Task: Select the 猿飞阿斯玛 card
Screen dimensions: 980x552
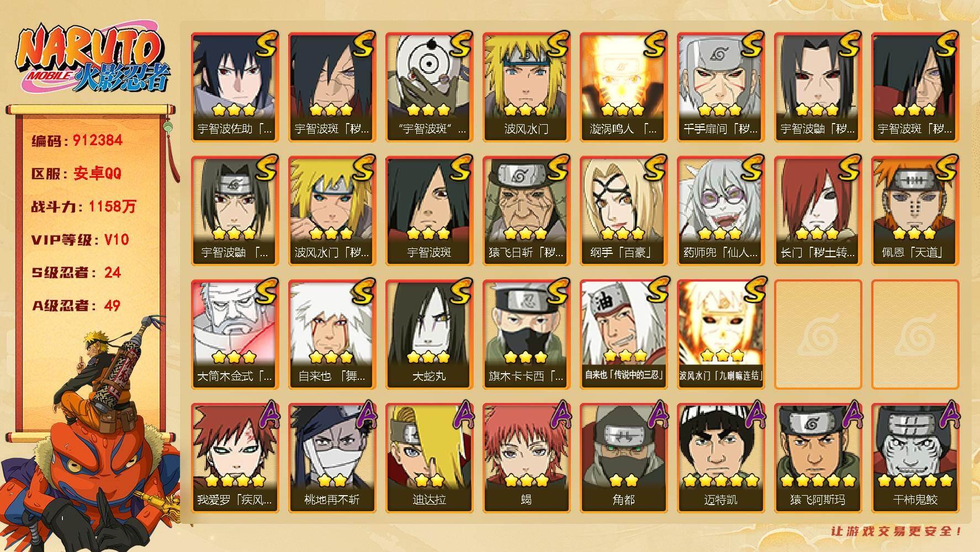Action: pyautogui.click(x=818, y=458)
